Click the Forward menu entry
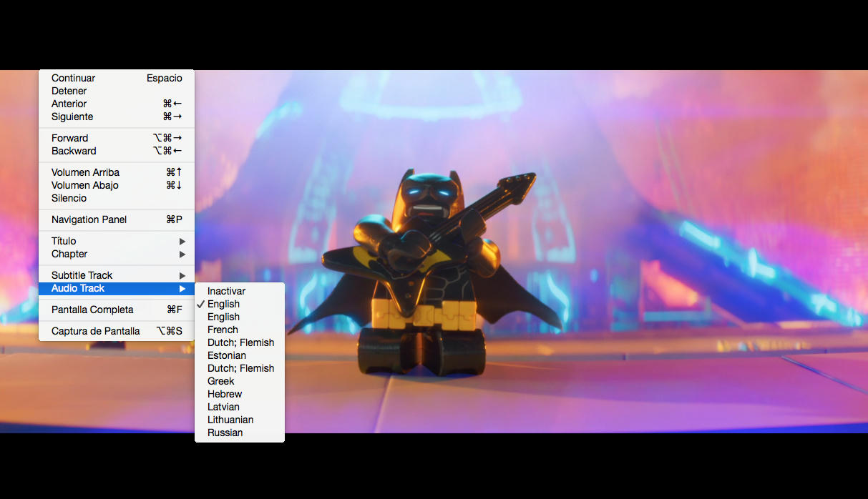868x499 pixels. pyautogui.click(x=70, y=138)
